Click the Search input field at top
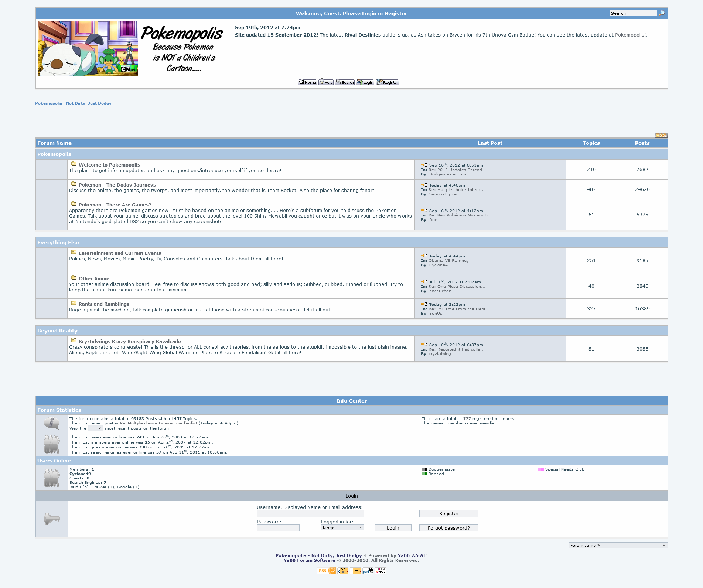 633,13
